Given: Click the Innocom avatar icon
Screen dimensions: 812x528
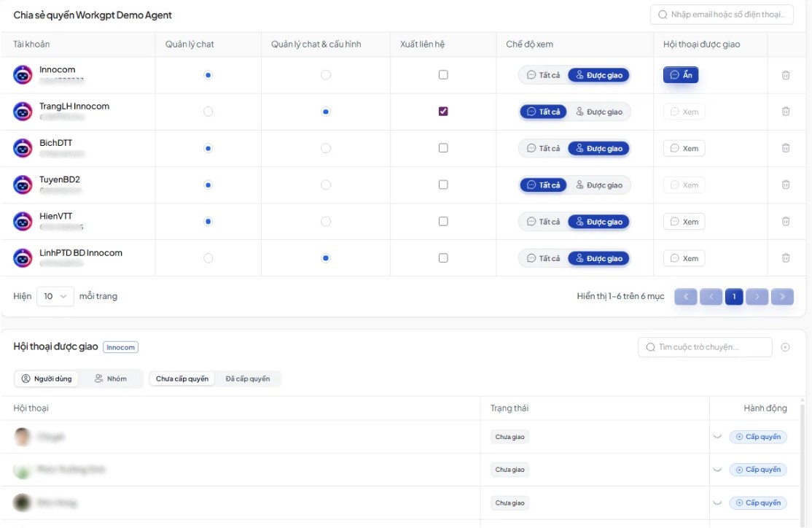Looking at the screenshot, I should click(23, 75).
